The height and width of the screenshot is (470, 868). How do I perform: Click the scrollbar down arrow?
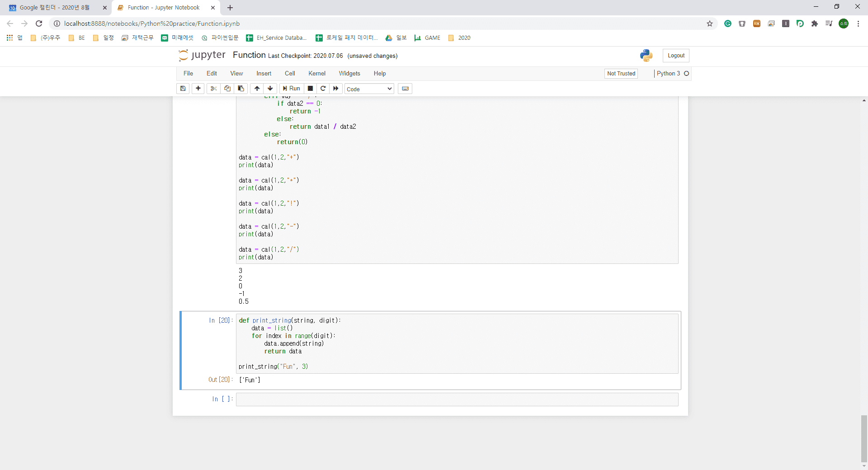point(864,466)
